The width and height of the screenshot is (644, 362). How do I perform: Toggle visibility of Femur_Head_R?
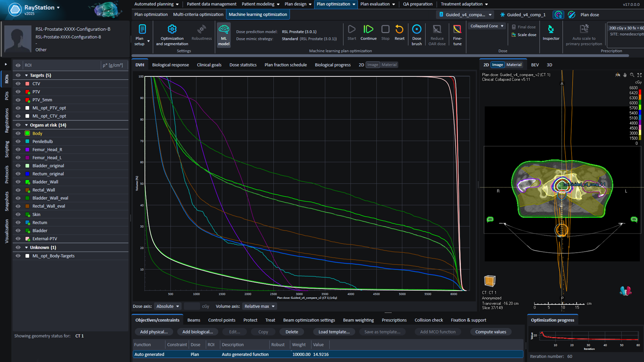pyautogui.click(x=18, y=149)
